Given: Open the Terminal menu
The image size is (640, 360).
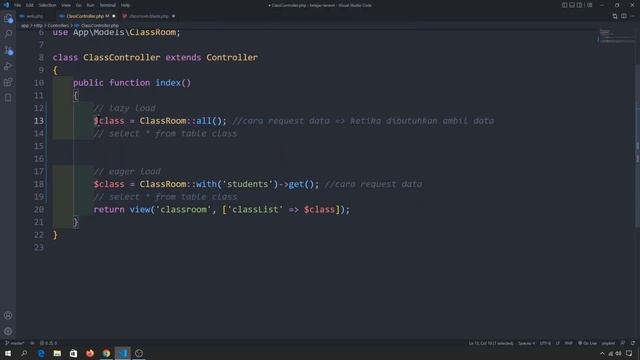Looking at the screenshot, I should [x=108, y=5].
